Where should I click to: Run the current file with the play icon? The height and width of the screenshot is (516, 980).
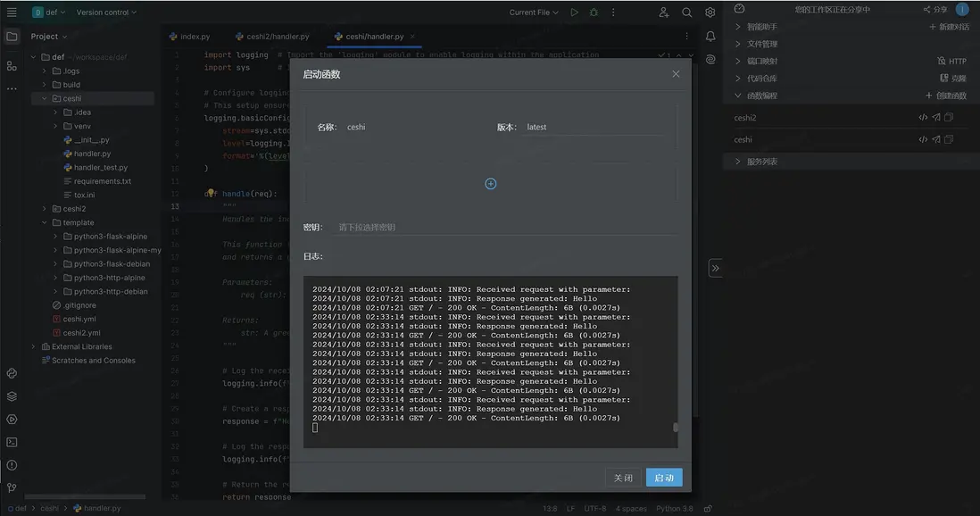[574, 12]
